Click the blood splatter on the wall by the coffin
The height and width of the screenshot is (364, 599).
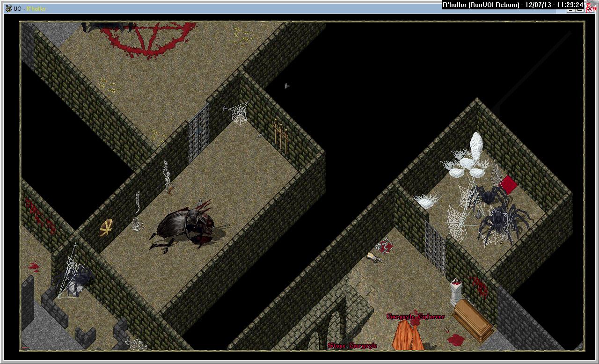[479, 286]
